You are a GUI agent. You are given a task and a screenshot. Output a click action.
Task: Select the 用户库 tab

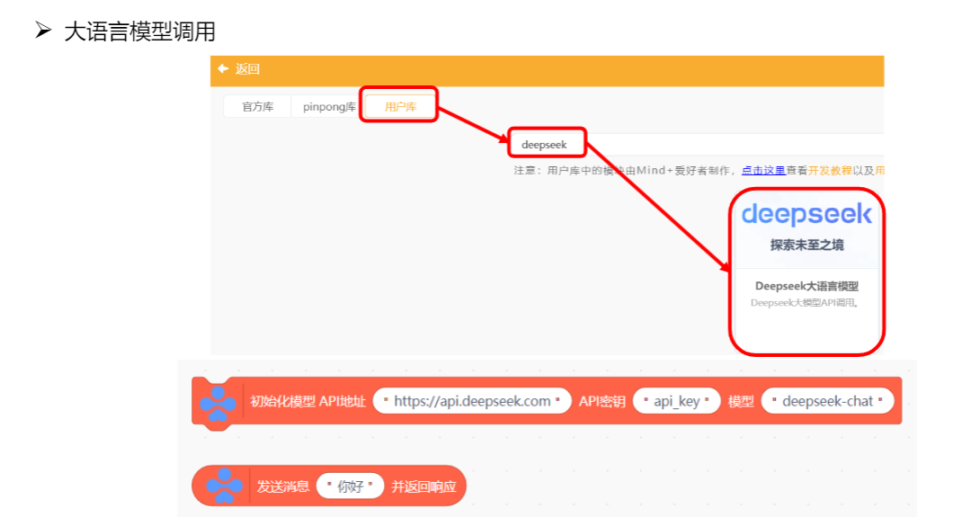click(x=400, y=107)
